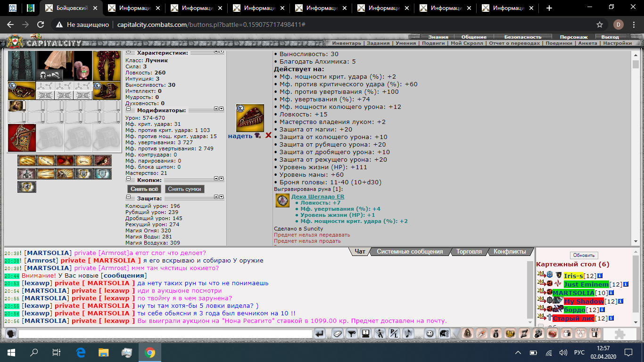This screenshot has width=644, height=362.
Task: Click the EXIT icon in bottom toolbar
Action: point(595,333)
